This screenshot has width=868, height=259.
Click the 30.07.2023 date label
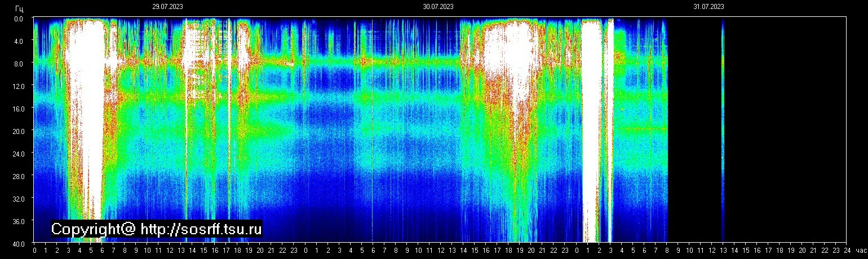click(x=438, y=7)
